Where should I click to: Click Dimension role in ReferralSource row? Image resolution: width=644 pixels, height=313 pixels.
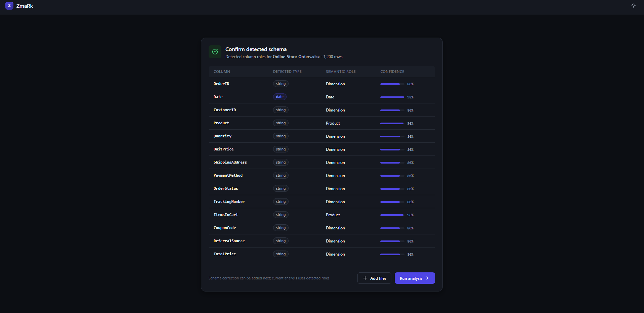[335, 241]
